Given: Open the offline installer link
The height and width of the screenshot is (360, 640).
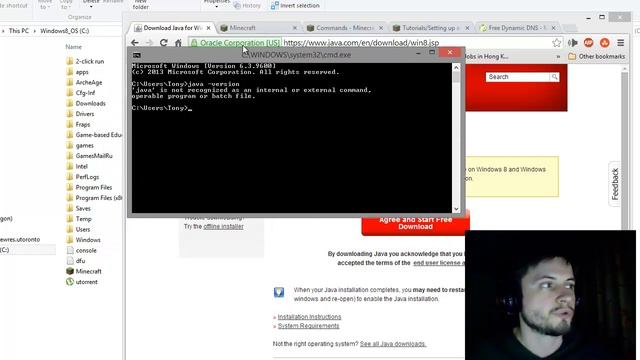Looking at the screenshot, I should click(x=223, y=227).
